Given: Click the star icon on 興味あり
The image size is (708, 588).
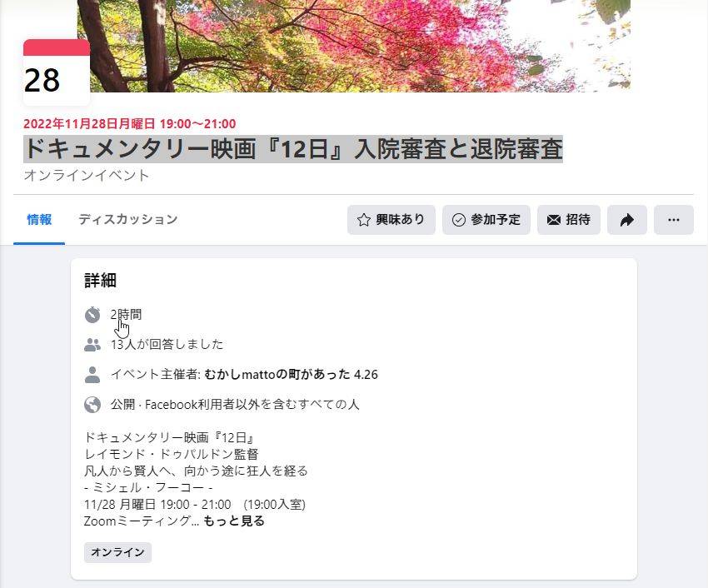Looking at the screenshot, I should click(363, 220).
